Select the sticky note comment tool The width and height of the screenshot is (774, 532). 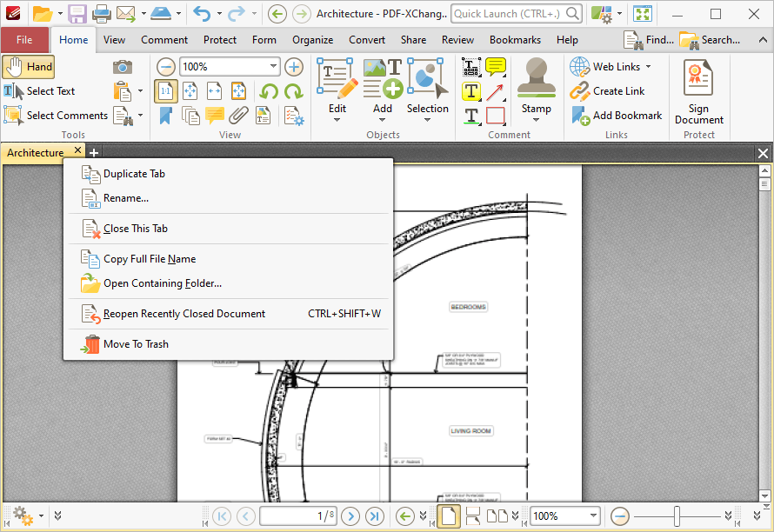(496, 67)
